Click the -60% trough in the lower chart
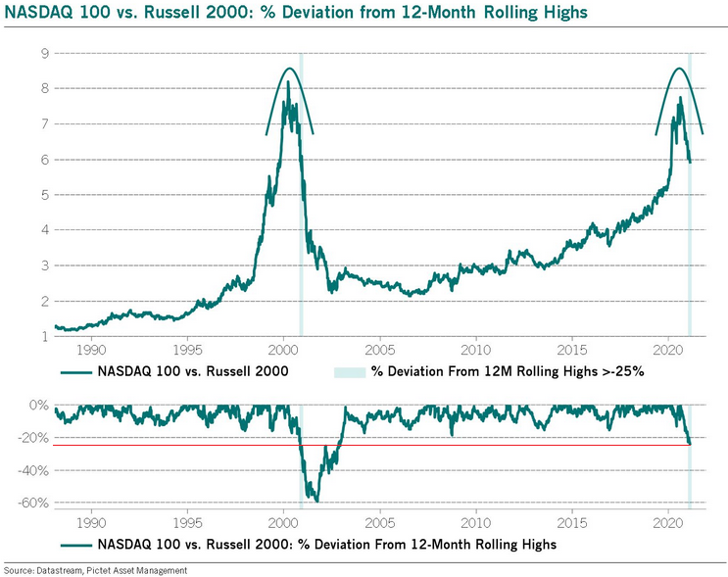The height and width of the screenshot is (577, 728). coord(316,501)
